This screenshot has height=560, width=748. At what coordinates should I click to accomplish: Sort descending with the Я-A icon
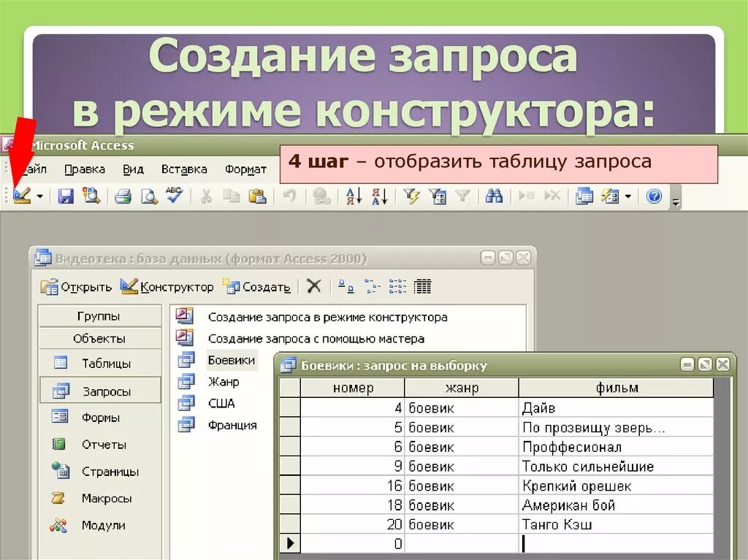[380, 196]
